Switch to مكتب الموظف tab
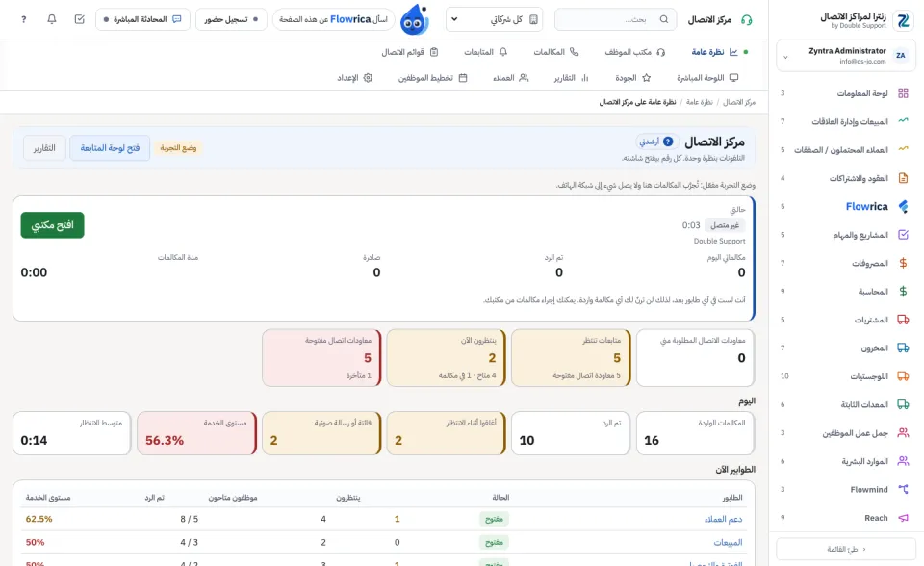This screenshot has width=924, height=566. [634, 52]
